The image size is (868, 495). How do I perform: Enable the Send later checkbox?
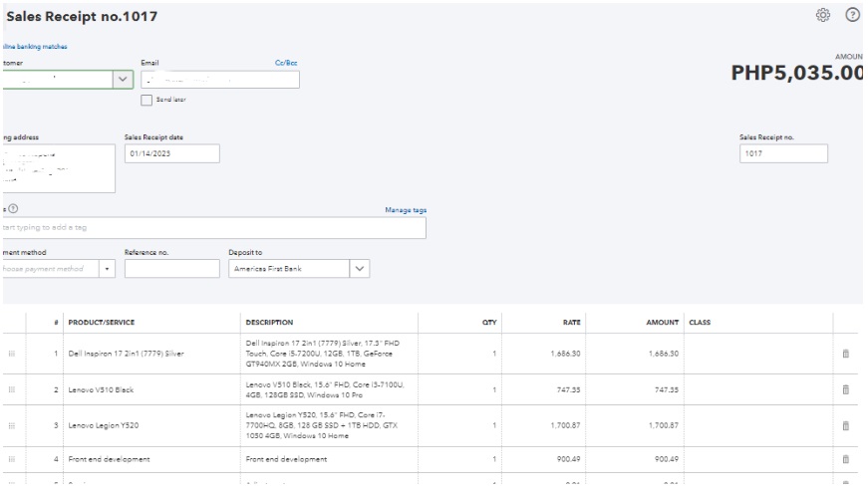(146, 100)
